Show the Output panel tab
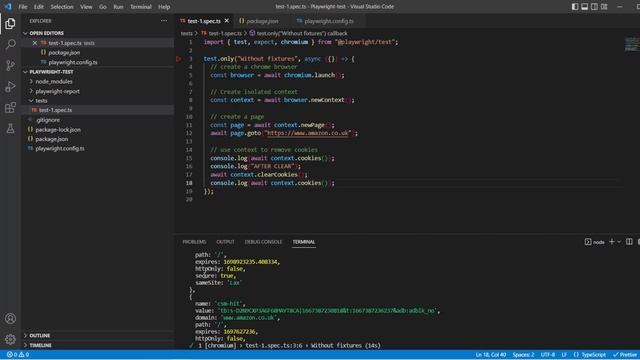Screen dimensions: 640x360 [x=225, y=242]
